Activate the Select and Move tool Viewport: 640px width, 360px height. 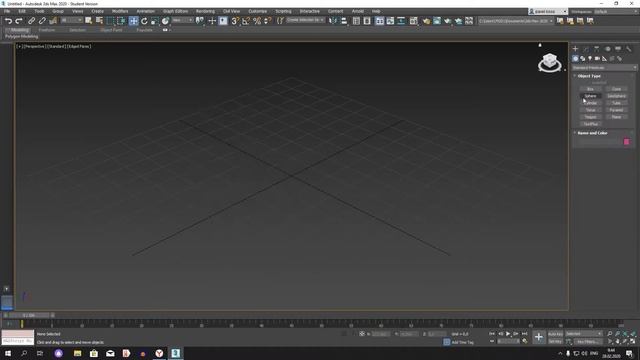[x=133, y=21]
